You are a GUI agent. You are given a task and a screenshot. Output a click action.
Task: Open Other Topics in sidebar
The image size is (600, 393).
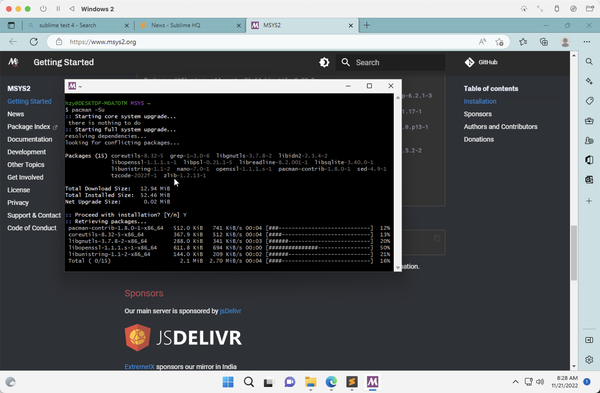click(x=26, y=165)
